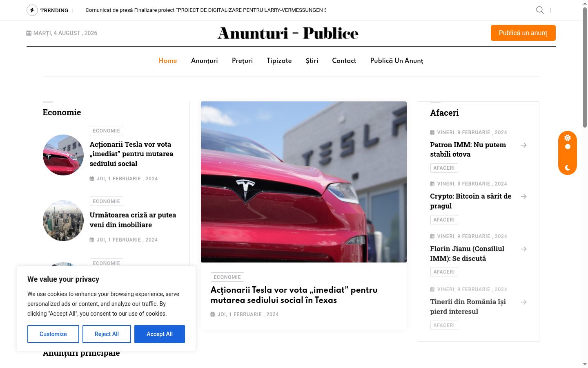Read Patron IMM: Nu putem stabili otova
This screenshot has width=588, height=368.
click(x=468, y=149)
